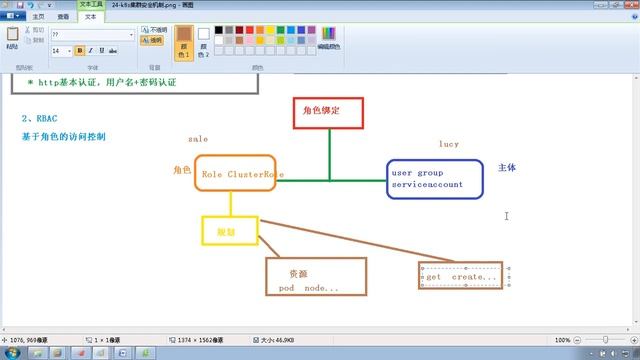Click the first taskbar app after Start

click(38, 353)
